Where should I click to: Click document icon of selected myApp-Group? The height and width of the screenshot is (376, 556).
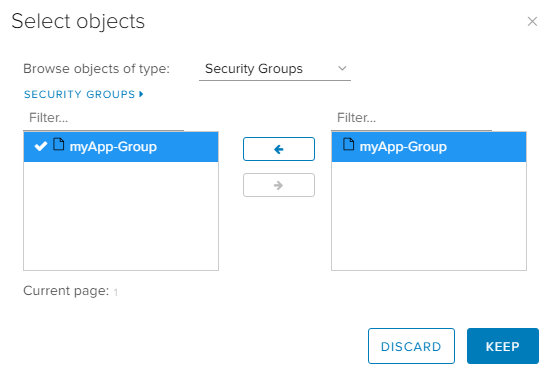pos(349,145)
